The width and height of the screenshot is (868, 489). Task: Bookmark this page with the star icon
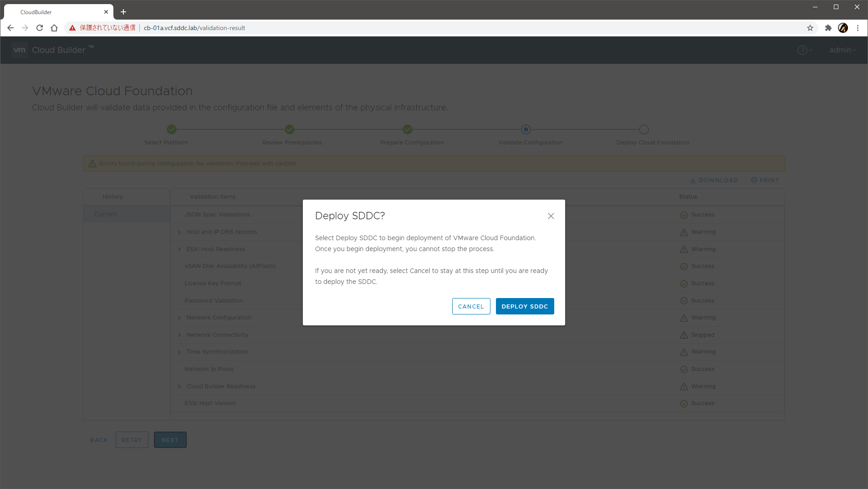pyautogui.click(x=810, y=28)
